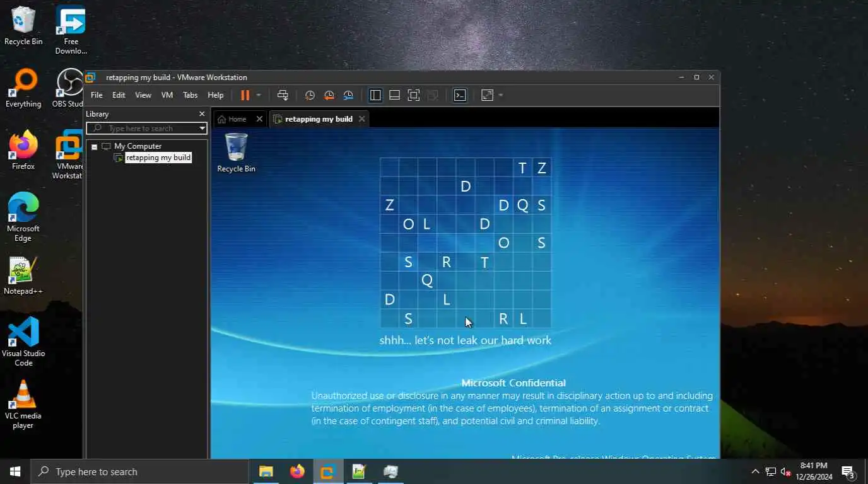Close the Home tab

tap(259, 119)
